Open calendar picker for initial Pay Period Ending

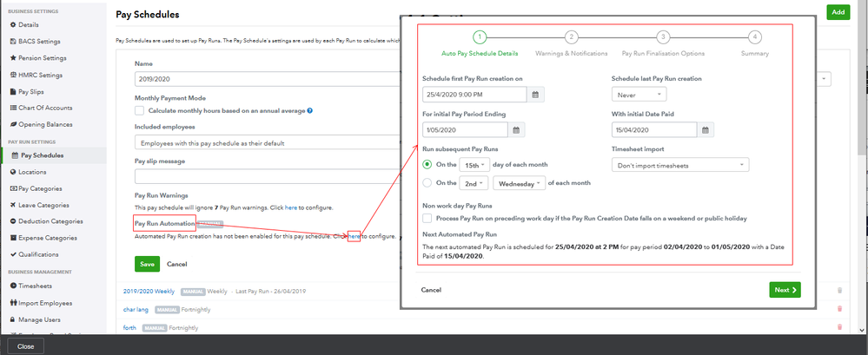516,130
